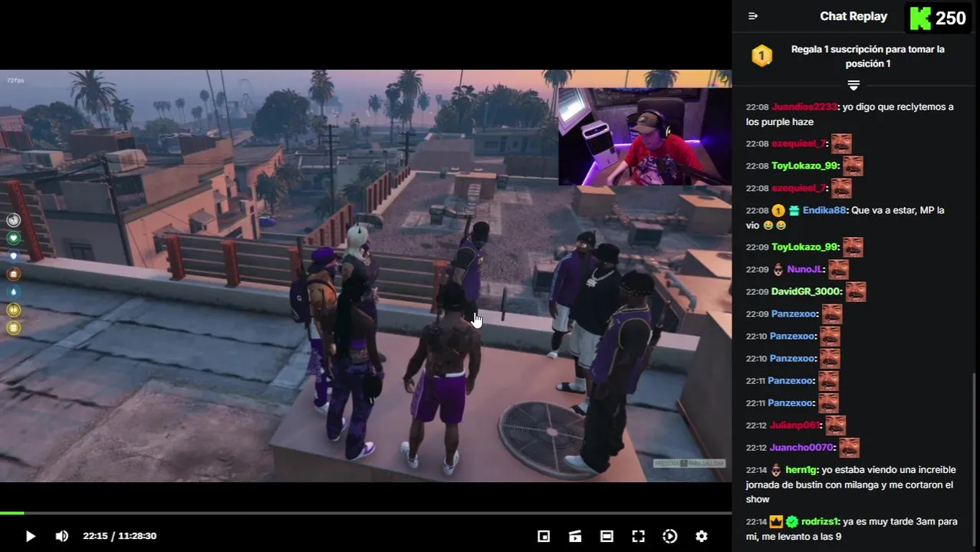Click NunoJL's avatar badge
The image size is (980, 552).
(x=778, y=269)
